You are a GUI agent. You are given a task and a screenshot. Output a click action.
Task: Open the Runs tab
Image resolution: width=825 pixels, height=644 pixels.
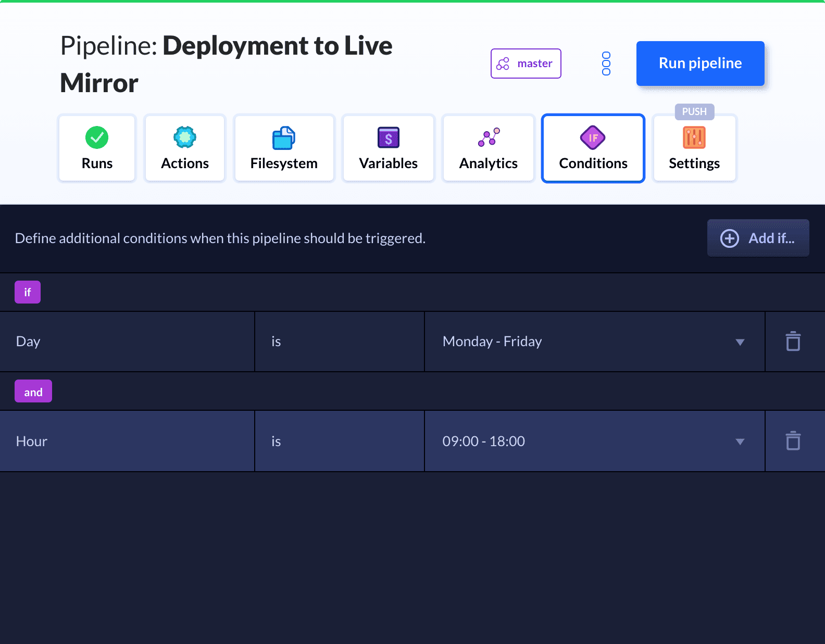click(x=97, y=148)
